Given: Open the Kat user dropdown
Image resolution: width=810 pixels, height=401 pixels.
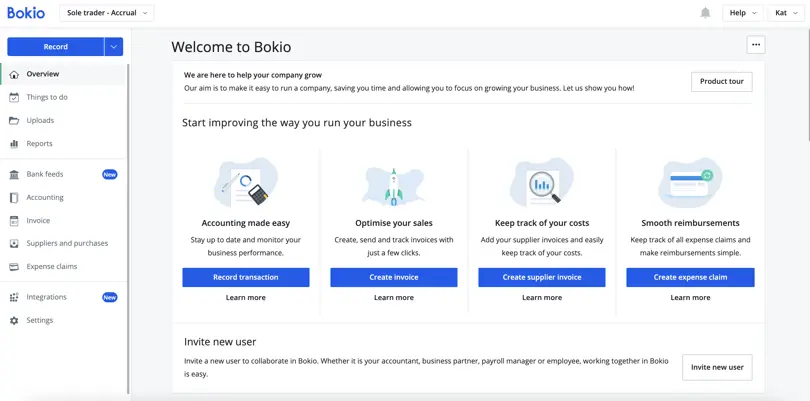Looking at the screenshot, I should click(786, 13).
